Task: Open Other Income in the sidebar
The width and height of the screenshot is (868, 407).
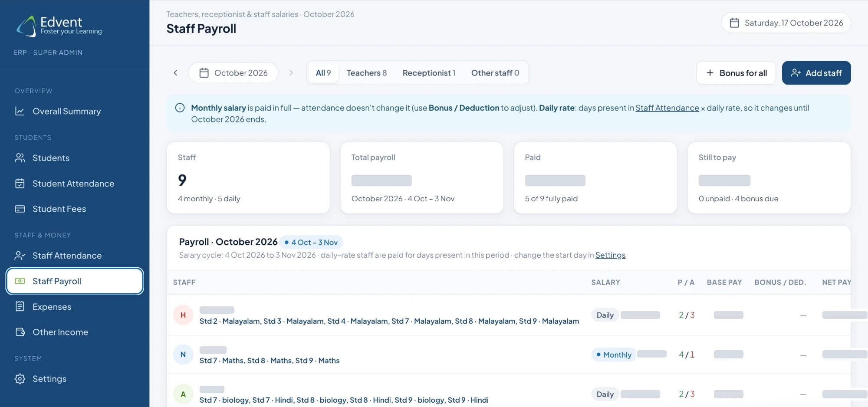Action: [x=75, y=332]
